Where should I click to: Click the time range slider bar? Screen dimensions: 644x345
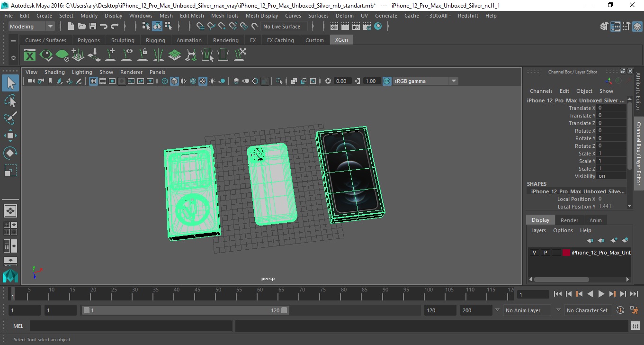click(185, 310)
